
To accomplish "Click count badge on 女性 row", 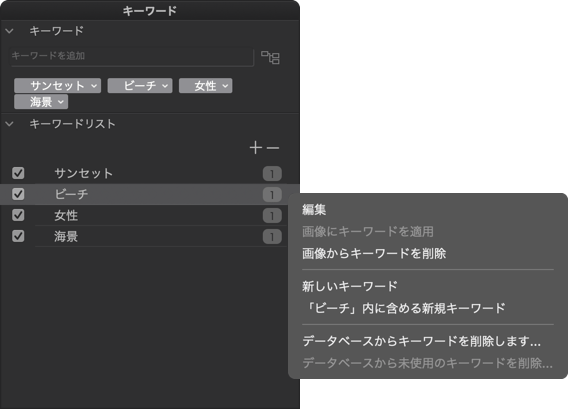I will point(272,216).
